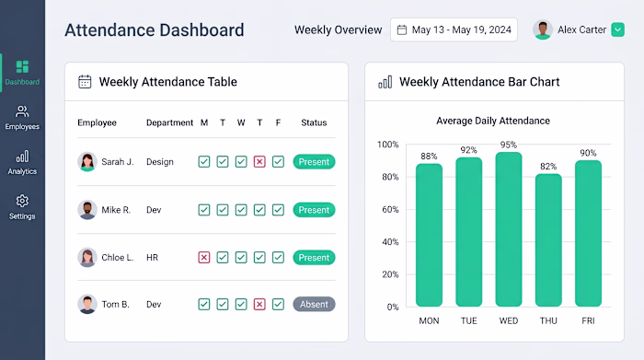Toggle Chloe L.'s Tuesday attendance checkbox
Screen dimensions: 644x360
(x=223, y=257)
